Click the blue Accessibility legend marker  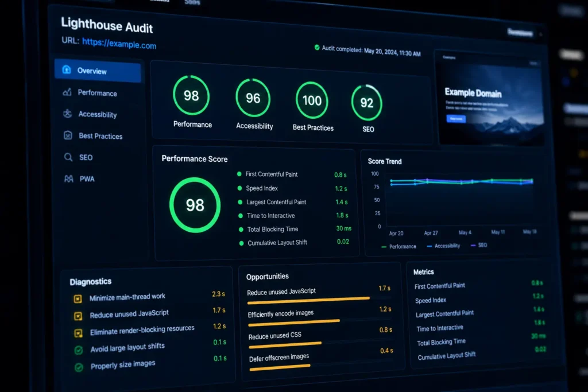pyautogui.click(x=430, y=246)
